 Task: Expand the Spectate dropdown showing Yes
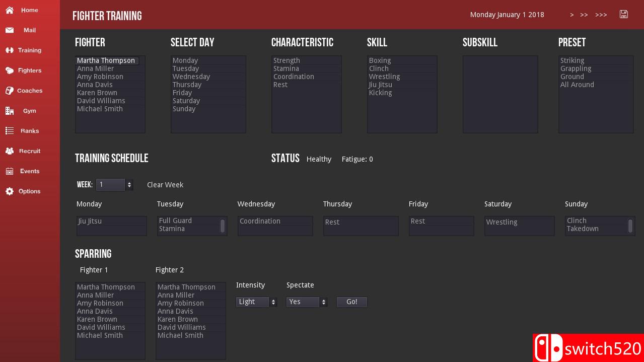point(307,302)
